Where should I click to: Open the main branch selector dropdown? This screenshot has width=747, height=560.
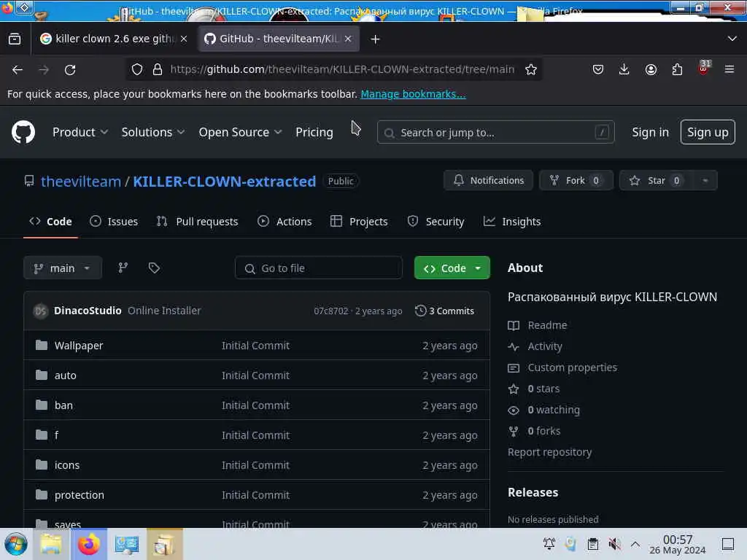[63, 268]
